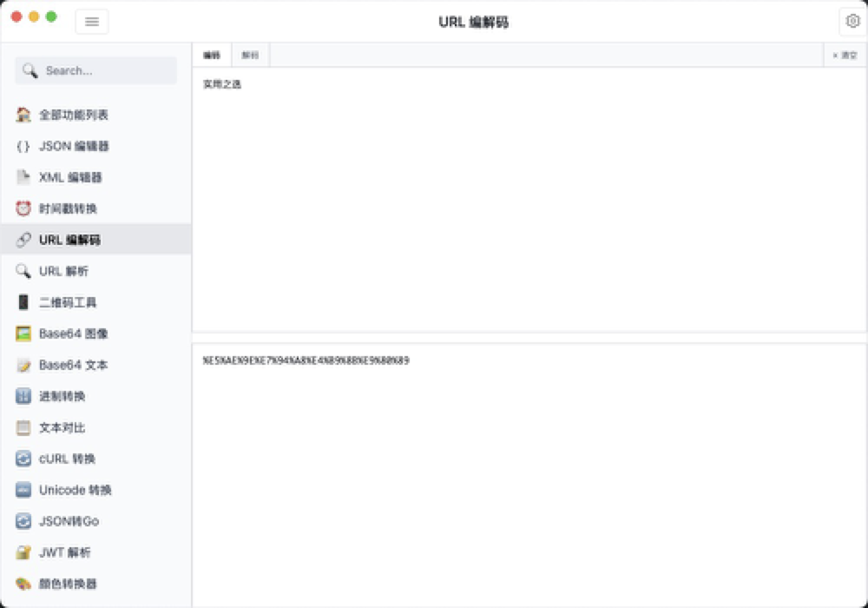This screenshot has width=868, height=608.
Task: Select the XML 编辑器 tool icon
Action: pos(24,177)
